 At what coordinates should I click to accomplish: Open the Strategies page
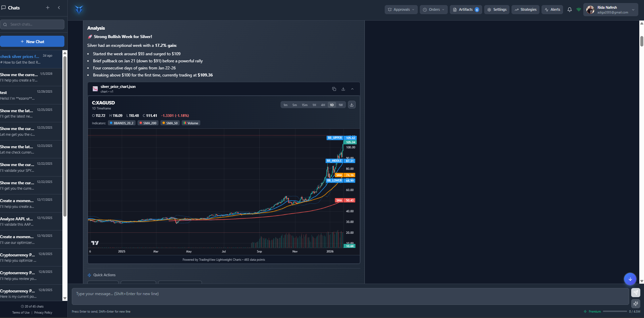click(x=525, y=9)
